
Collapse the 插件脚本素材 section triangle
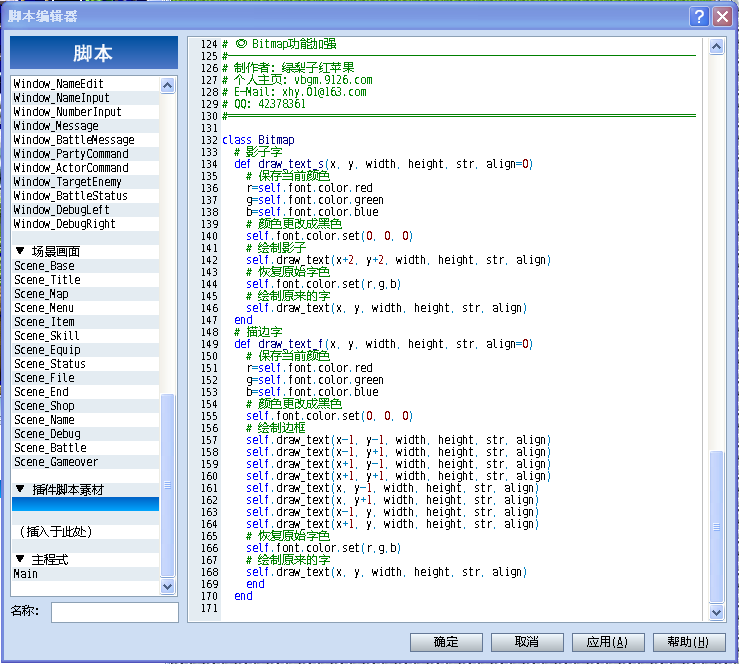[x=20, y=489]
